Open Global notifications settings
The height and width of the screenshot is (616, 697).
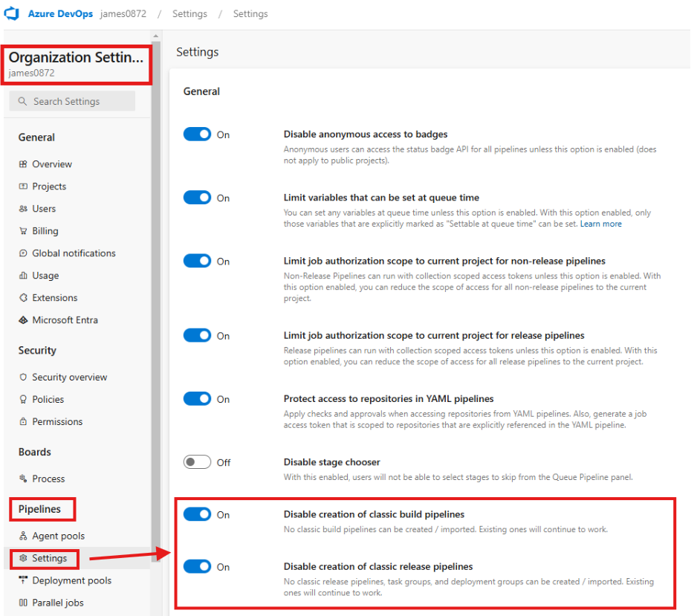(x=74, y=253)
